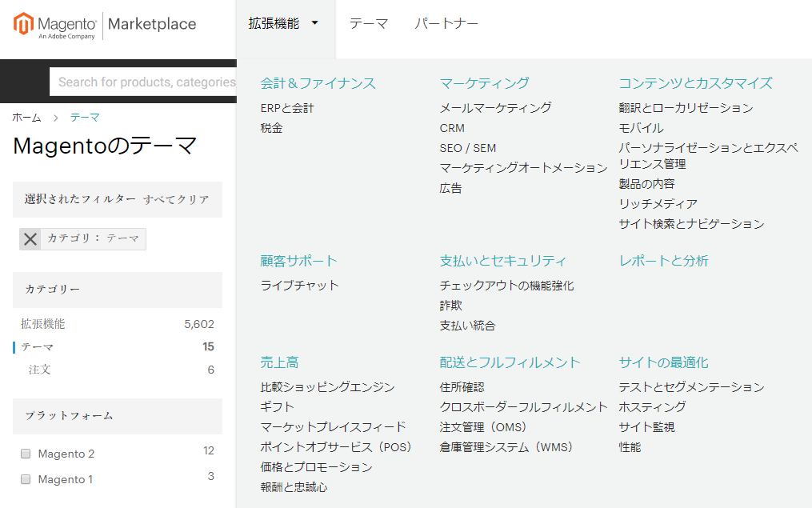812x508 pixels.
Task: Open ERPと会計 menu entry
Action: coord(287,108)
